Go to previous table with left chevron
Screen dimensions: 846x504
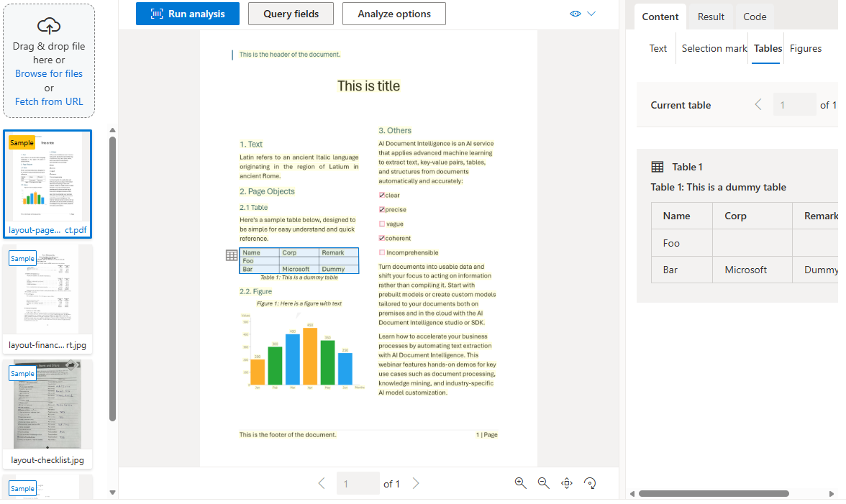758,104
